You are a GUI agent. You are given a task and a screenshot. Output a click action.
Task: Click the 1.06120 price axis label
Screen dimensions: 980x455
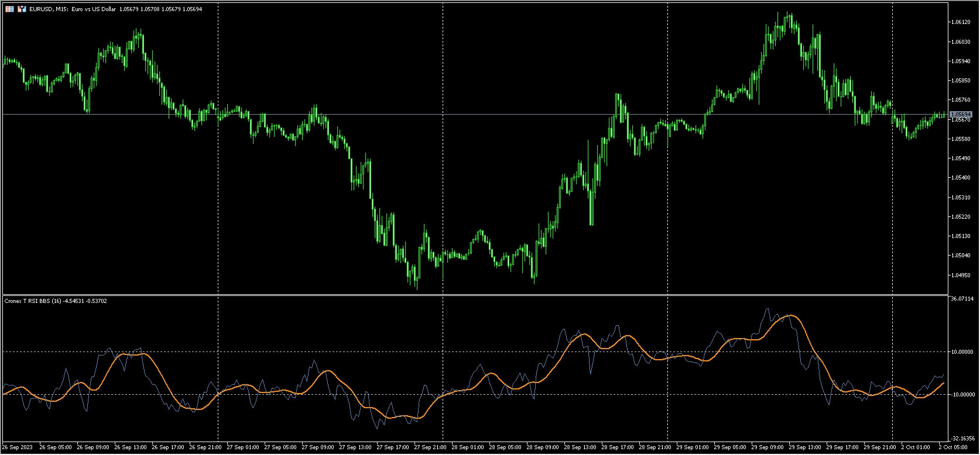coord(961,22)
